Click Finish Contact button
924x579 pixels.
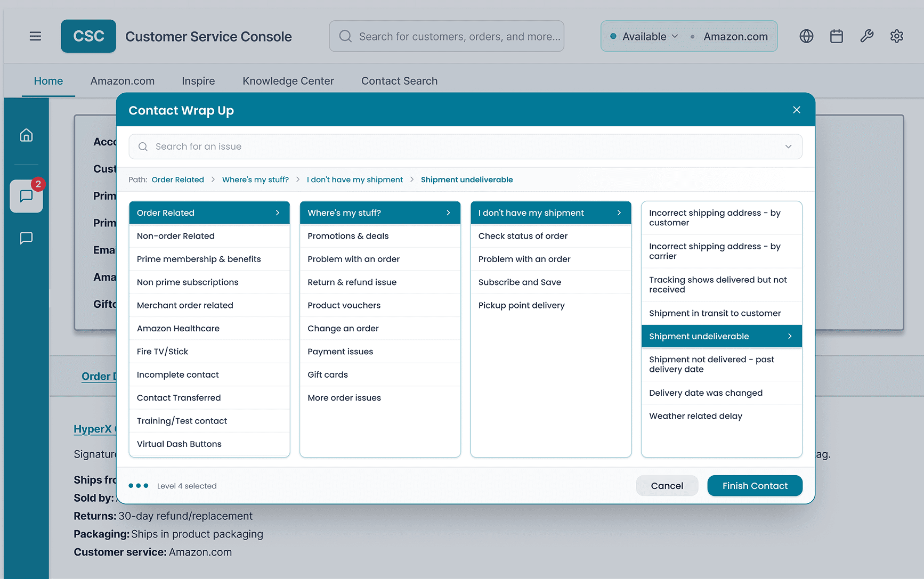pyautogui.click(x=755, y=486)
